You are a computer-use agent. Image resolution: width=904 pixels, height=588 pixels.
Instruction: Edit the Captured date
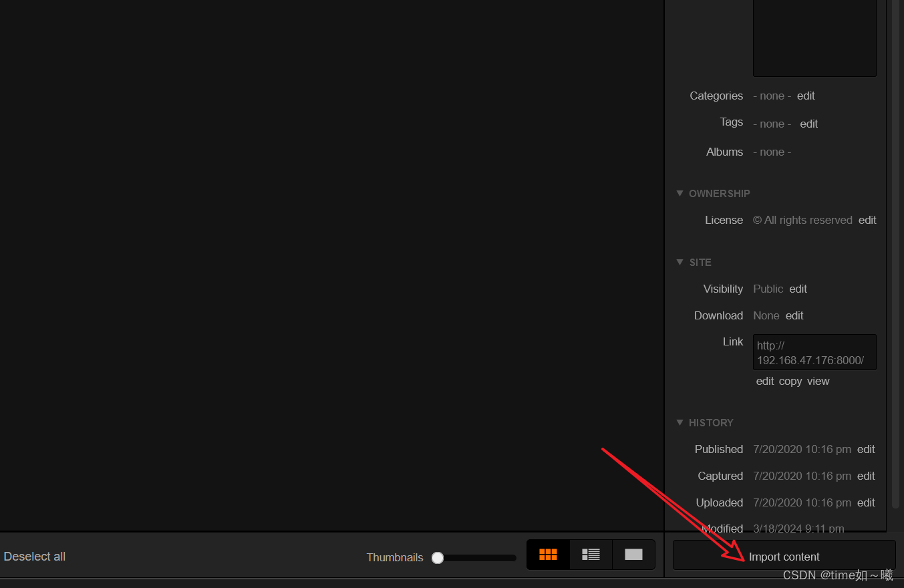(866, 476)
